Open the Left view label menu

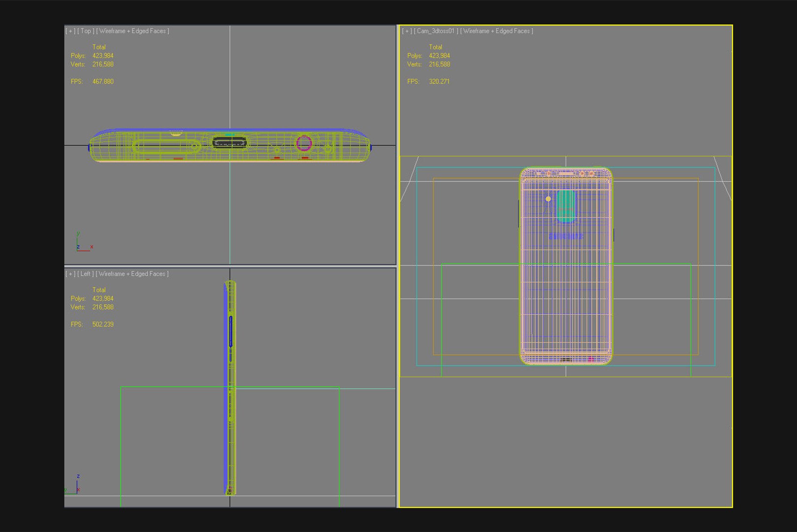point(86,274)
